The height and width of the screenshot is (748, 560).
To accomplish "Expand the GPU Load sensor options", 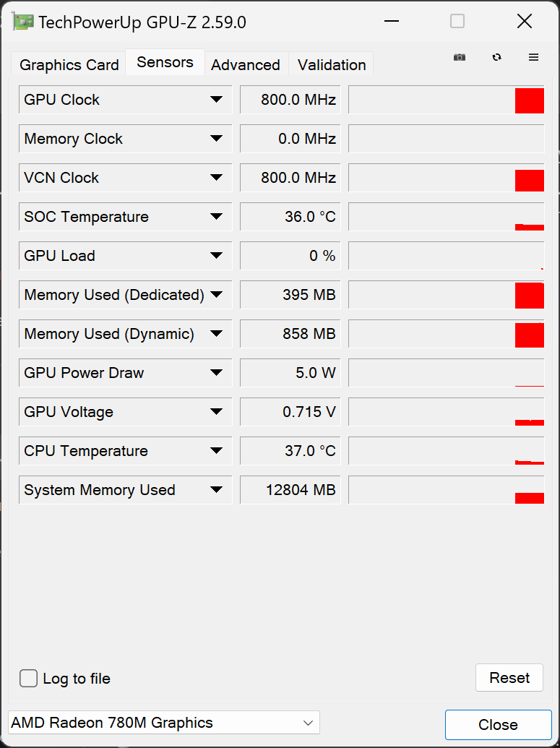I will point(216,256).
